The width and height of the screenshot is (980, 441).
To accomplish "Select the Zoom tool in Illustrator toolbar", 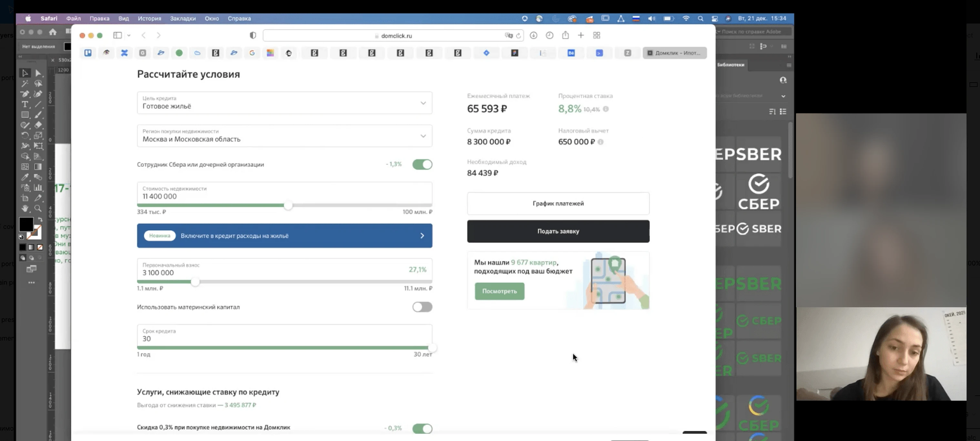I will pos(38,208).
